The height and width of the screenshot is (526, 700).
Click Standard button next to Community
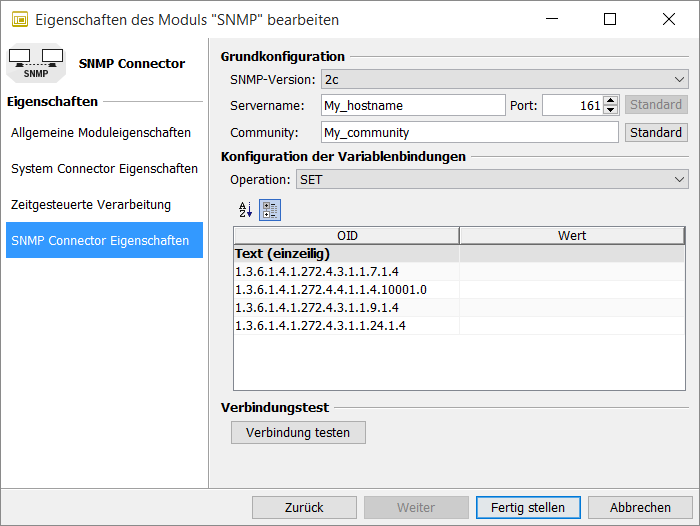(656, 132)
